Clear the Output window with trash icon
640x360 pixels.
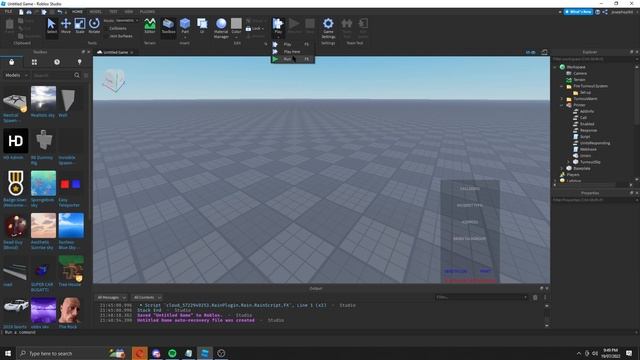[x=535, y=297]
